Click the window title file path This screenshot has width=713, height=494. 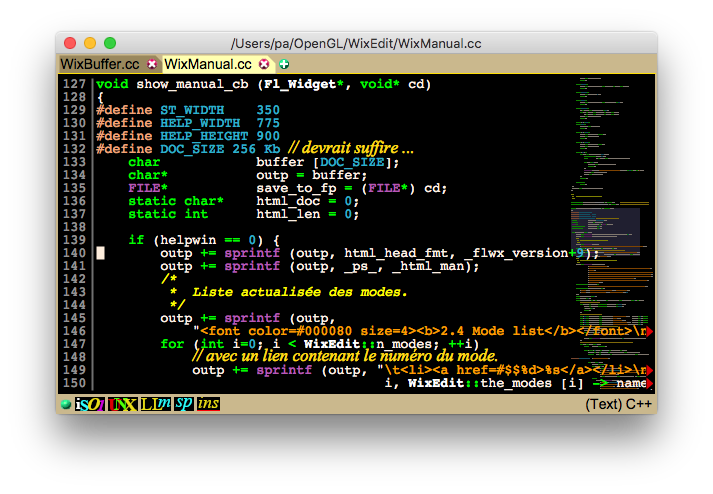click(x=356, y=43)
